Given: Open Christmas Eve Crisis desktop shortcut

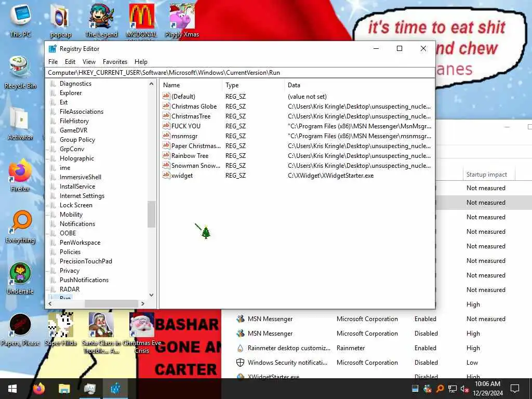Looking at the screenshot, I should [x=142, y=333].
